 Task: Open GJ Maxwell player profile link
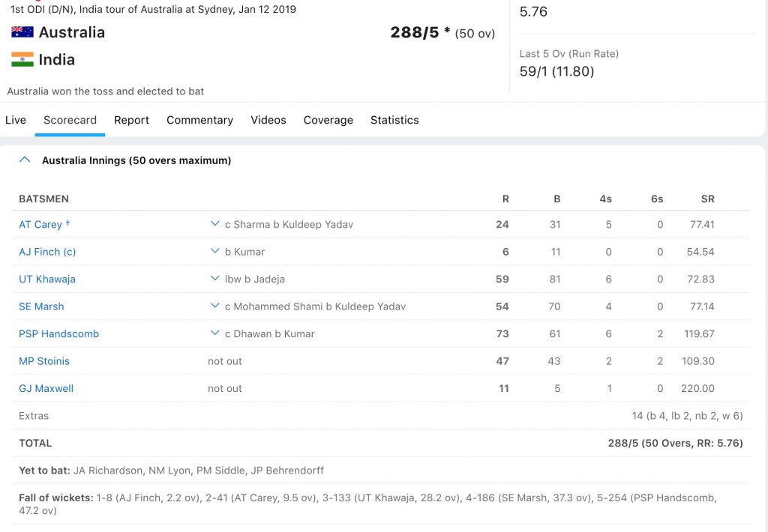[46, 389]
